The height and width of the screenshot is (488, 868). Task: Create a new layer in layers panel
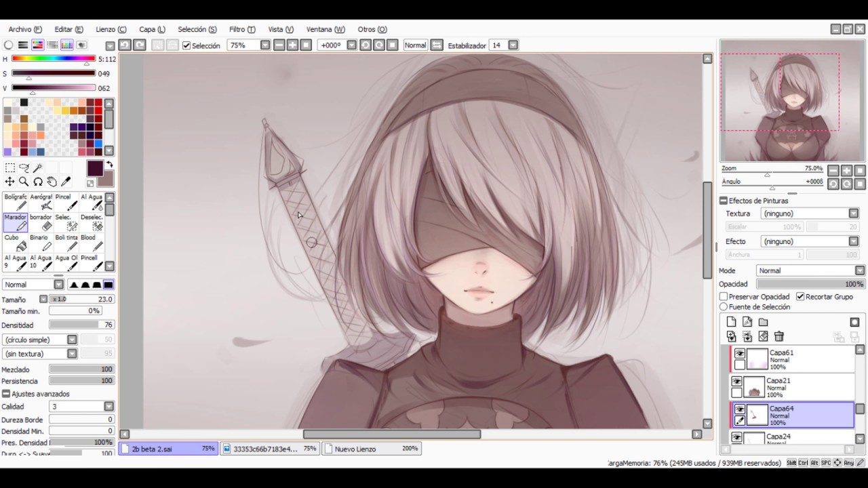[731, 322]
